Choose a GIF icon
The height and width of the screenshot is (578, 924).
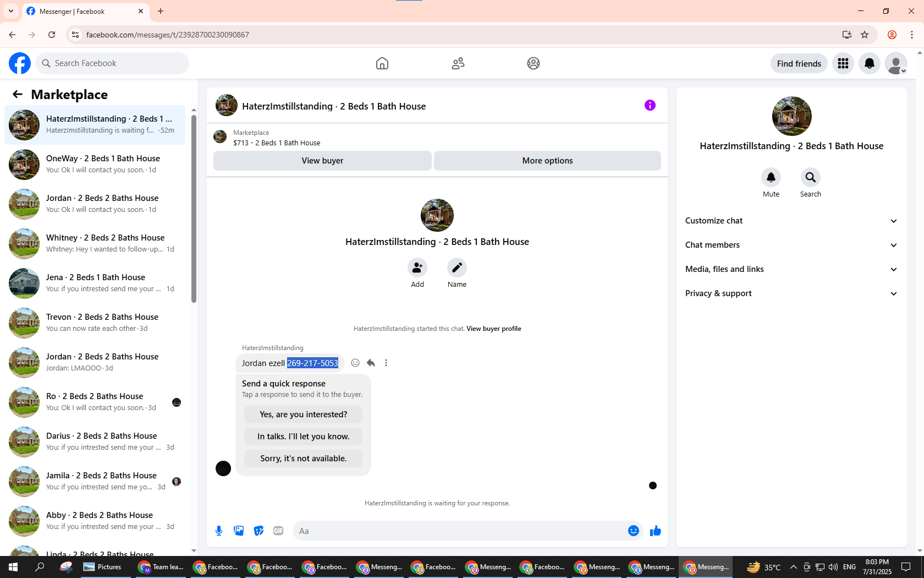(278, 531)
